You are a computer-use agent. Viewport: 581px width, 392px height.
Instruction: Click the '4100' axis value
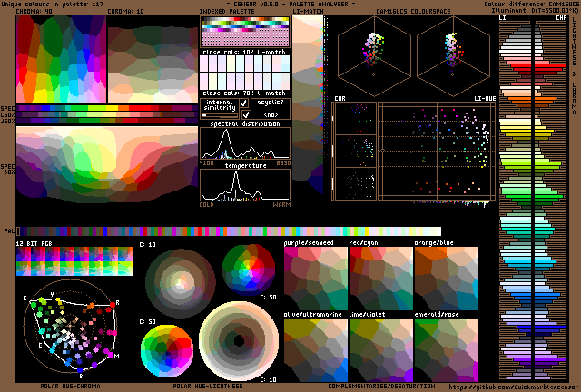tap(206, 163)
